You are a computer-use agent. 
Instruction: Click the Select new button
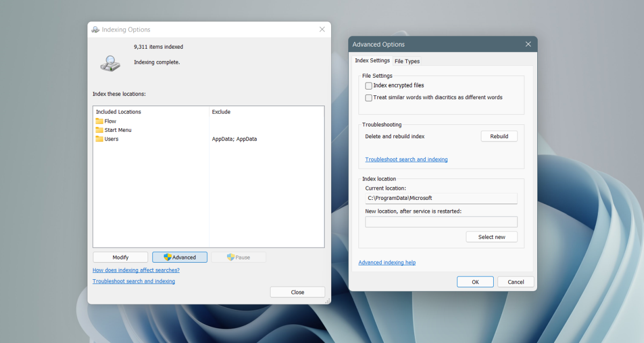(492, 237)
